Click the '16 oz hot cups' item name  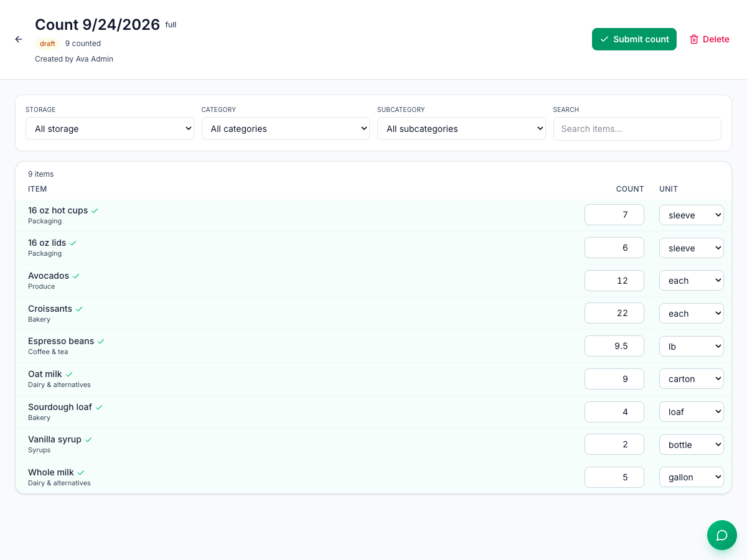pos(58,210)
